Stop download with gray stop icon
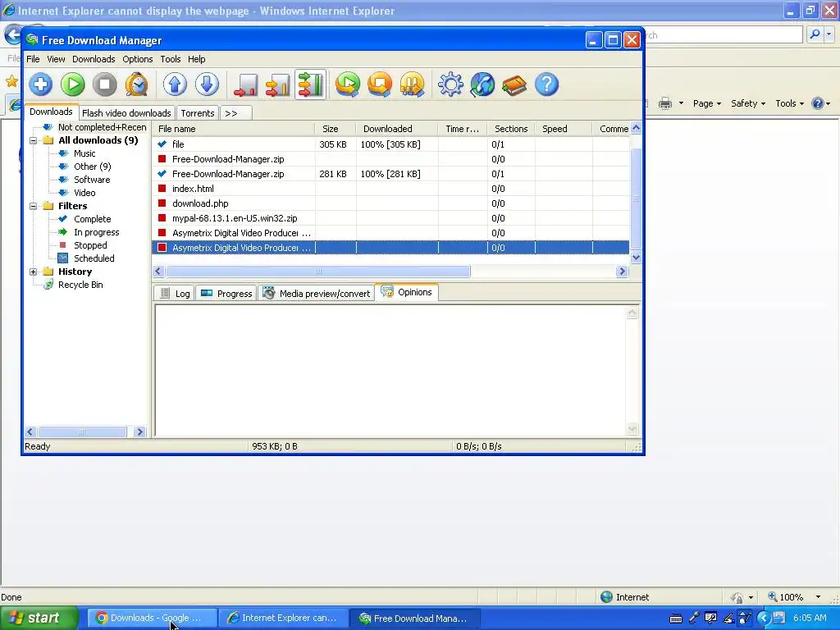840x630 pixels. 104,84
